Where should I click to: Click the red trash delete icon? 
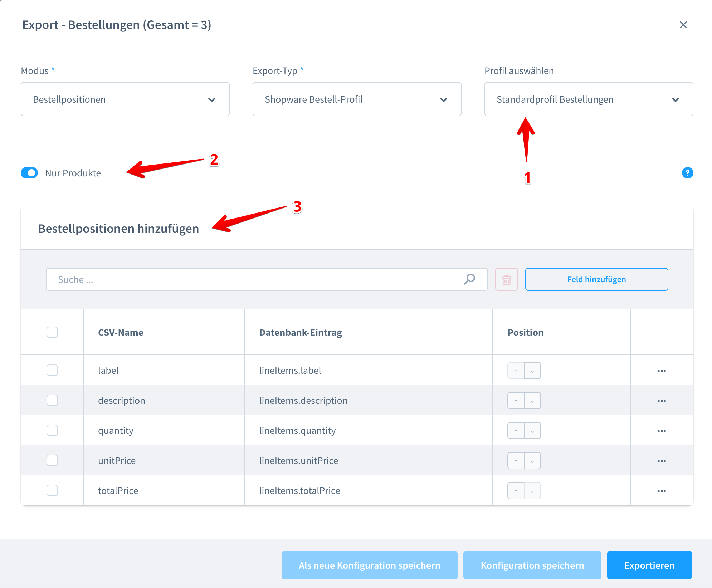[506, 280]
